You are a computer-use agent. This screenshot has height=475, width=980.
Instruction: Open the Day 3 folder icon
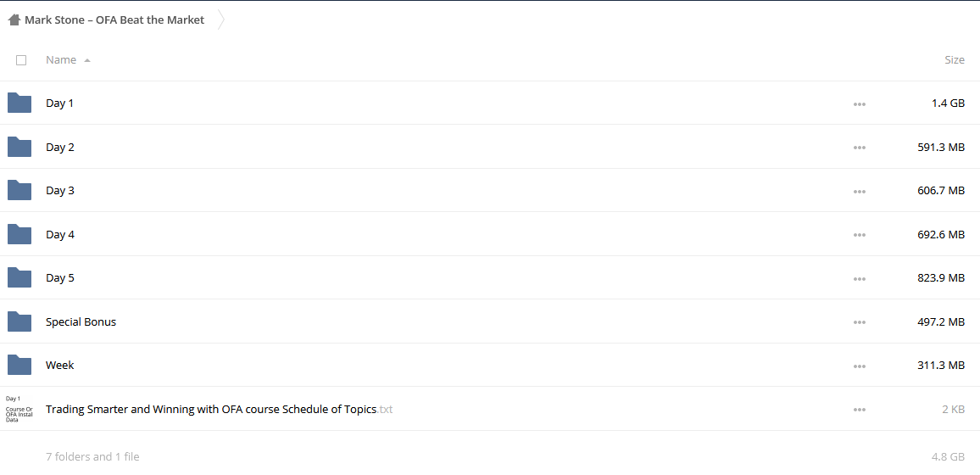click(19, 190)
